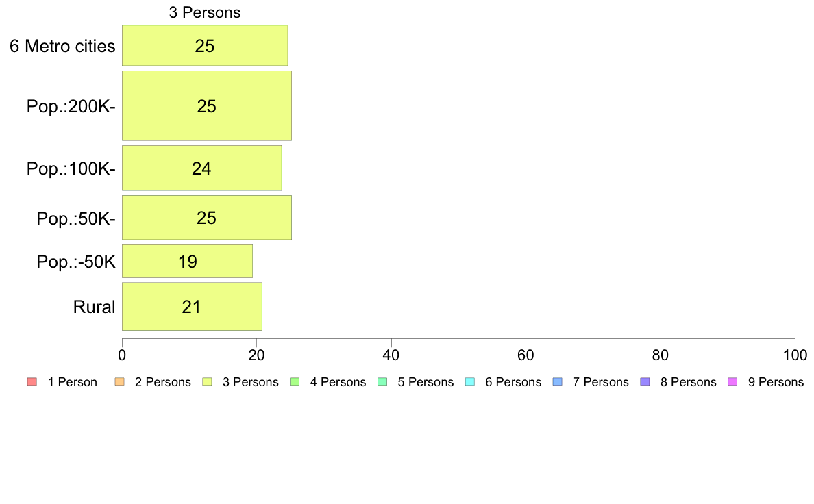814x504 pixels.
Task: Toggle the 7 Persons blue legend swatch
Action: tap(557, 381)
